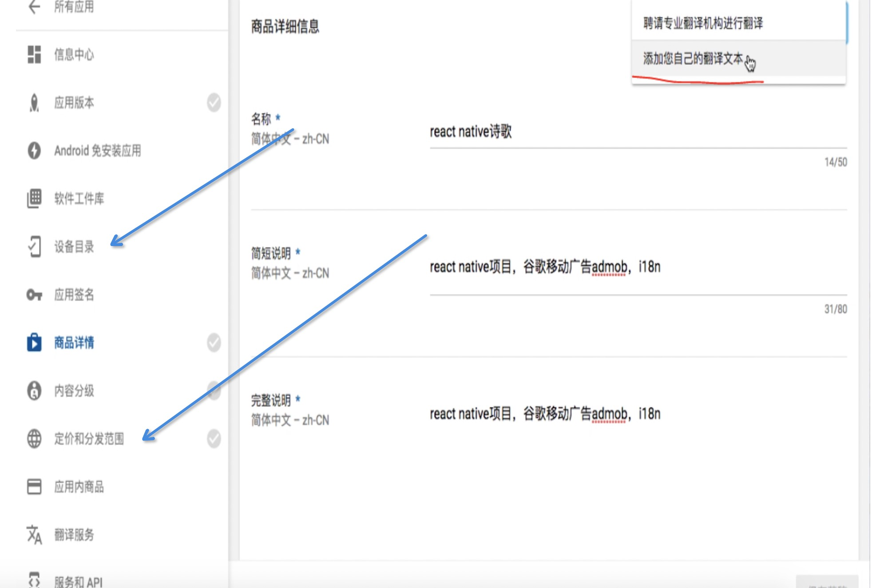This screenshot has width=872, height=588.
Task: Click the completion badge beside 商品详情
Action: pyautogui.click(x=214, y=342)
